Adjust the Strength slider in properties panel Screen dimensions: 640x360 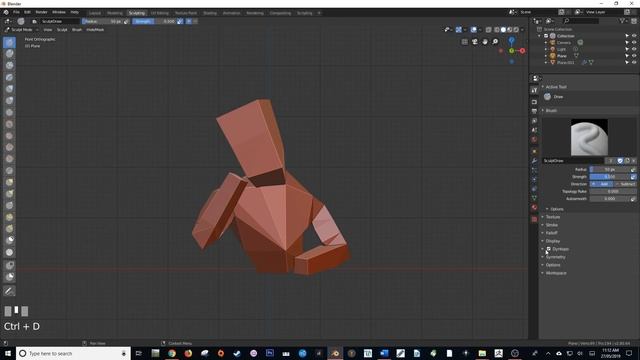point(610,177)
